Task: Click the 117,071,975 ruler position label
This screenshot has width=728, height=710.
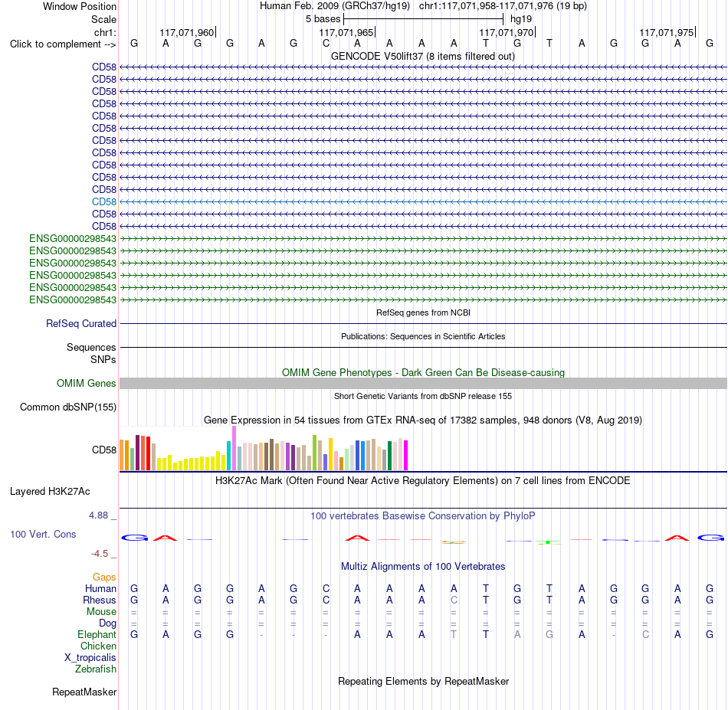Action: point(666,32)
